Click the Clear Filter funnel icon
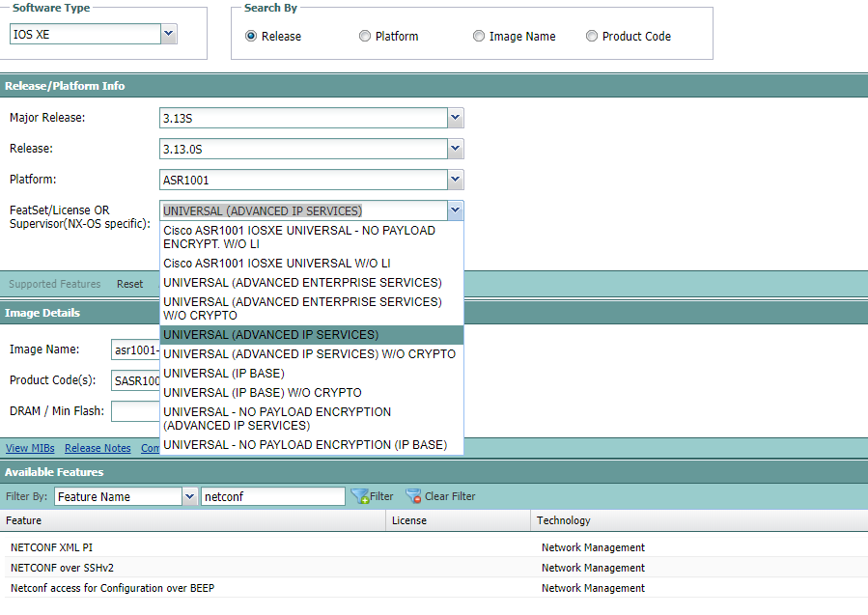Viewport: 868px width, 615px height. [x=413, y=496]
